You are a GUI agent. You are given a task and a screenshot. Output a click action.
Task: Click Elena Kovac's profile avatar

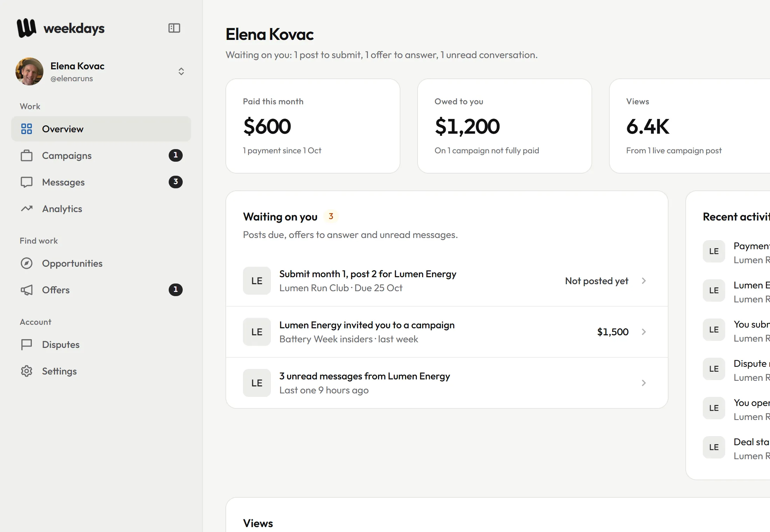(29, 71)
